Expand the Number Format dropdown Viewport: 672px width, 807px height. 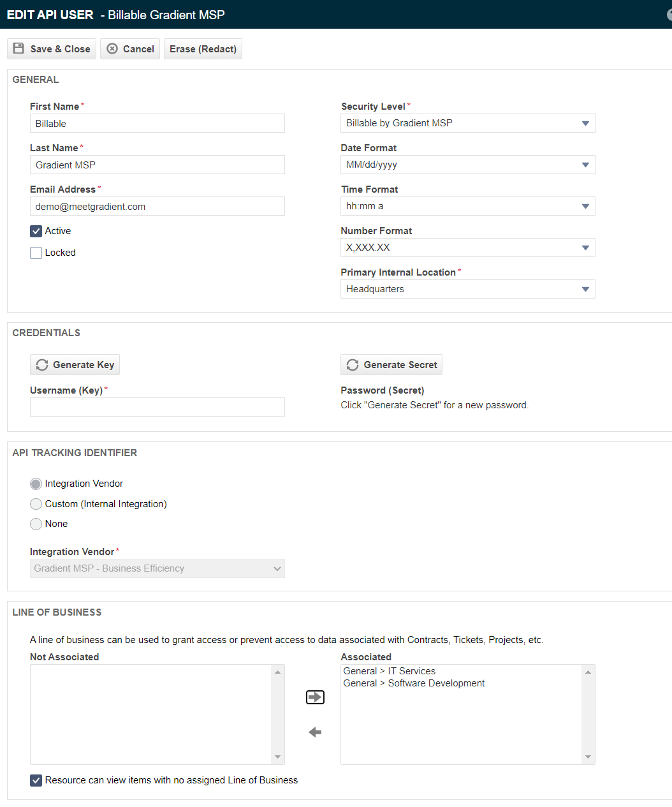click(x=468, y=248)
